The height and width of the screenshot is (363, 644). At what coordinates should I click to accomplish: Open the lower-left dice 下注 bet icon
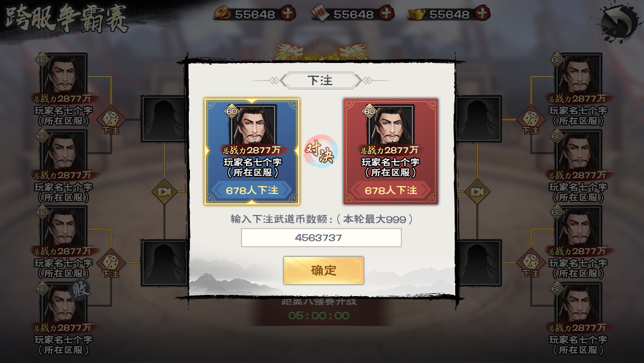coord(111,264)
